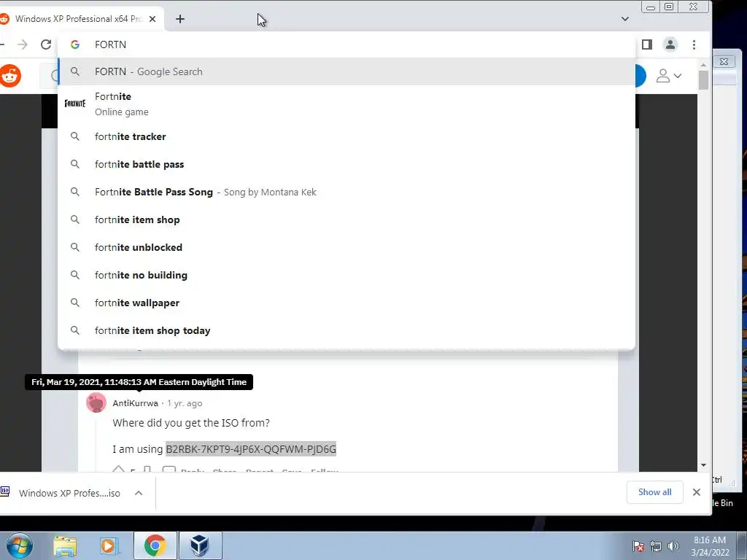Screen dimensions: 747x560
Task: Toggle the Chrome side panel icon
Action: 646,44
